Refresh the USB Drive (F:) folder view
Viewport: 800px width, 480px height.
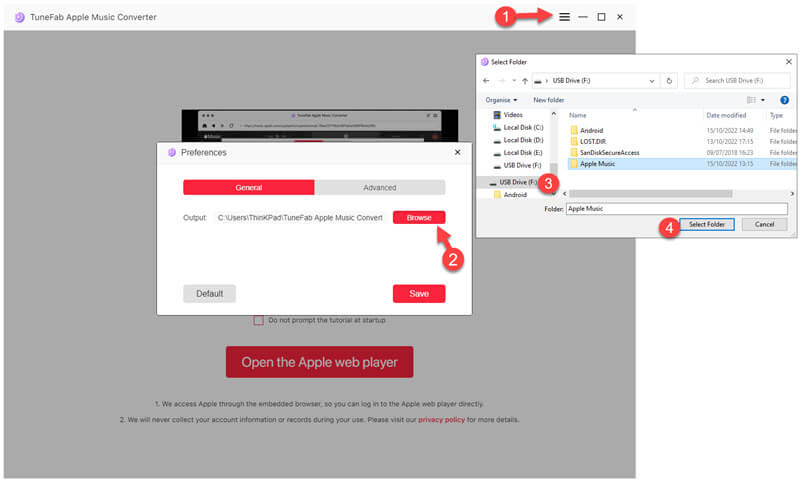pyautogui.click(x=669, y=81)
